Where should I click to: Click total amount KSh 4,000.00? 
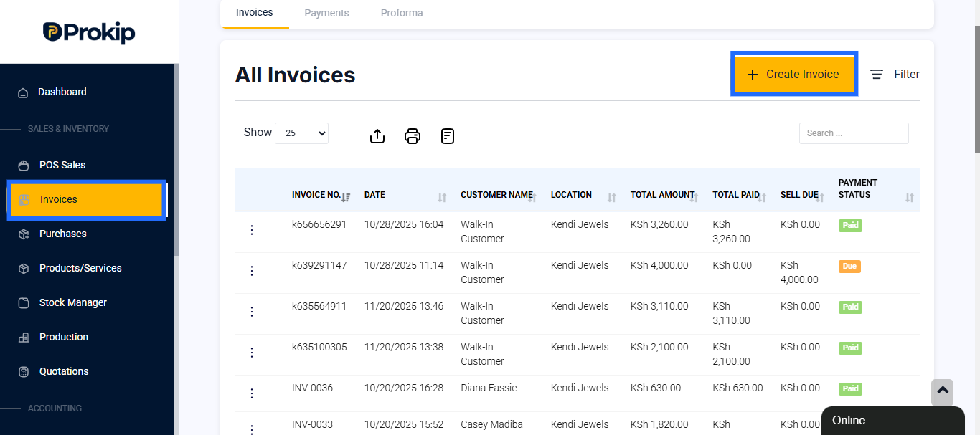point(659,265)
